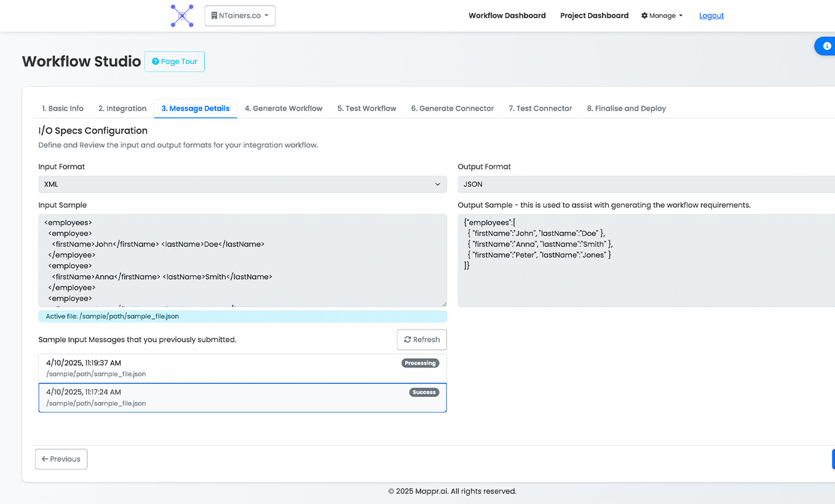Open the Finalise and Deploy tab

point(626,108)
